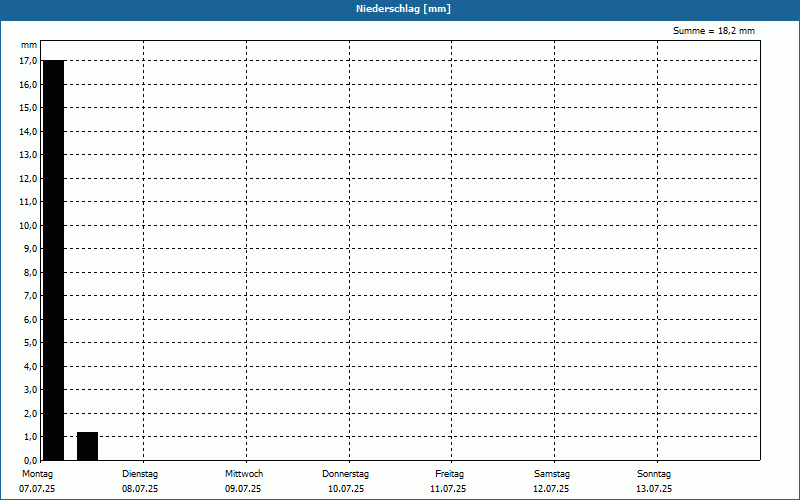Click the 7,0 axis value

30,295
